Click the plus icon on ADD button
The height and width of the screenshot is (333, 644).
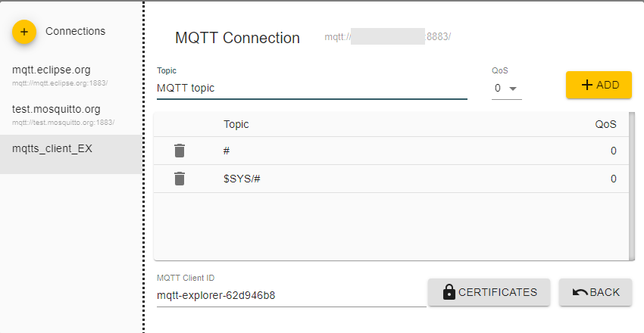[586, 85]
